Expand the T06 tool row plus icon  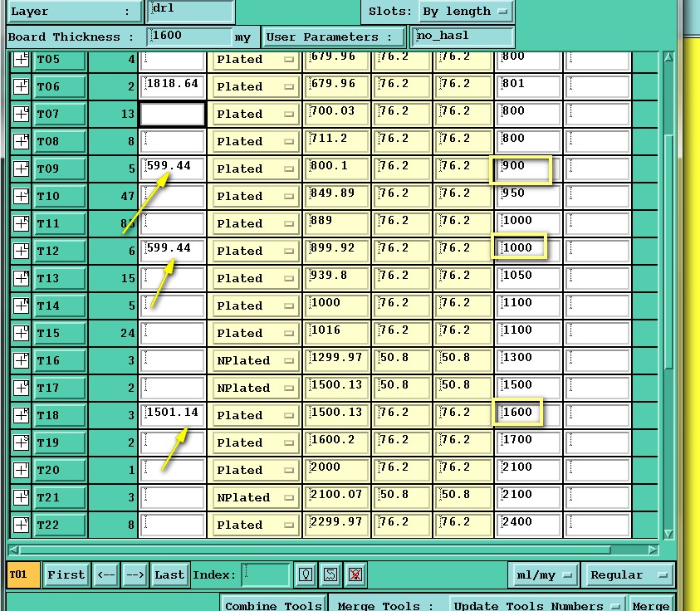21,86
